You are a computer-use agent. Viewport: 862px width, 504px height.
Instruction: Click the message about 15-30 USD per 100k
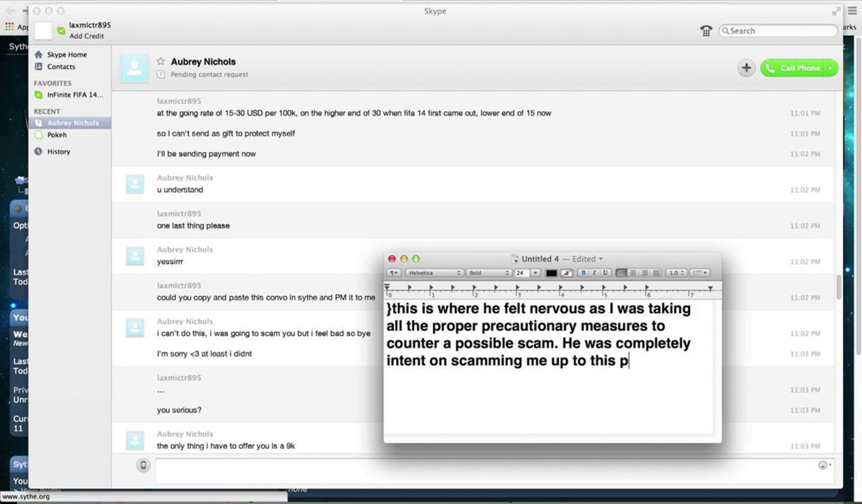(x=354, y=113)
